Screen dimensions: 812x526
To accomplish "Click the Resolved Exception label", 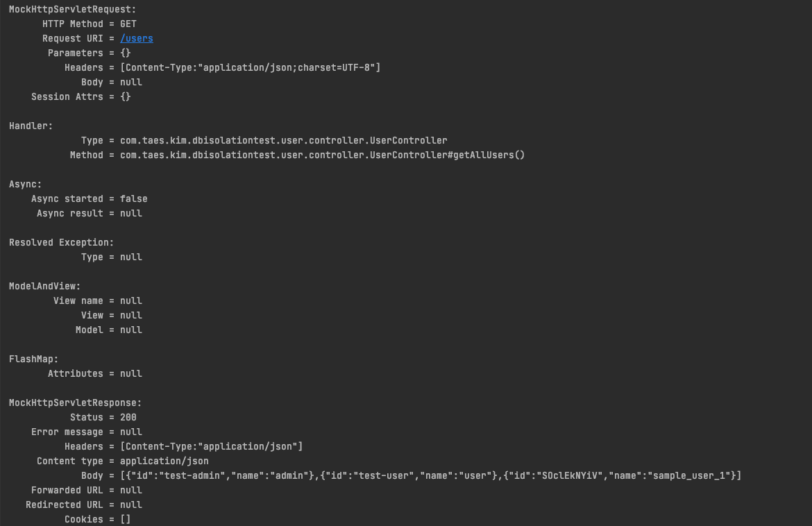I will tap(61, 242).
